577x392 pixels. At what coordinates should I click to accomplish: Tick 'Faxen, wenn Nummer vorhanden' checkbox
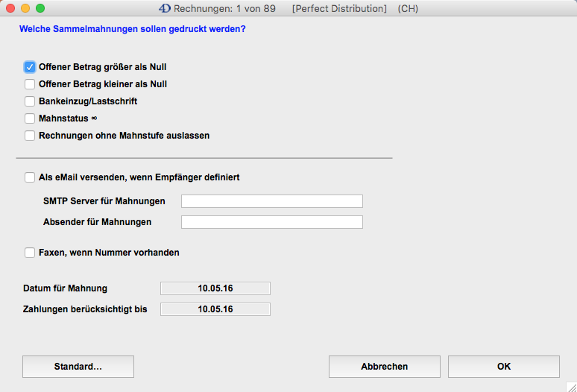pos(30,253)
